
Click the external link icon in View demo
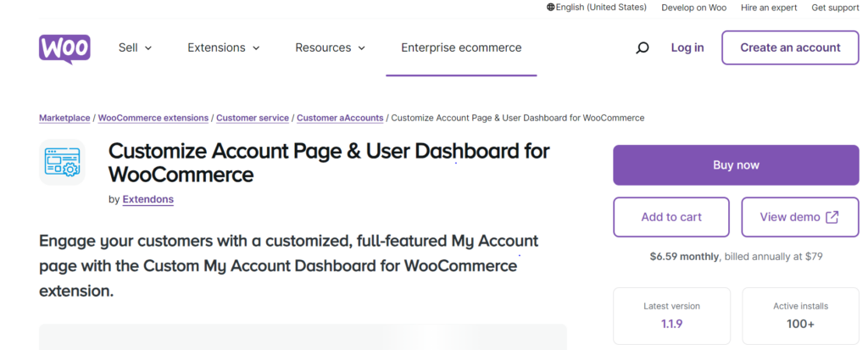click(x=832, y=217)
